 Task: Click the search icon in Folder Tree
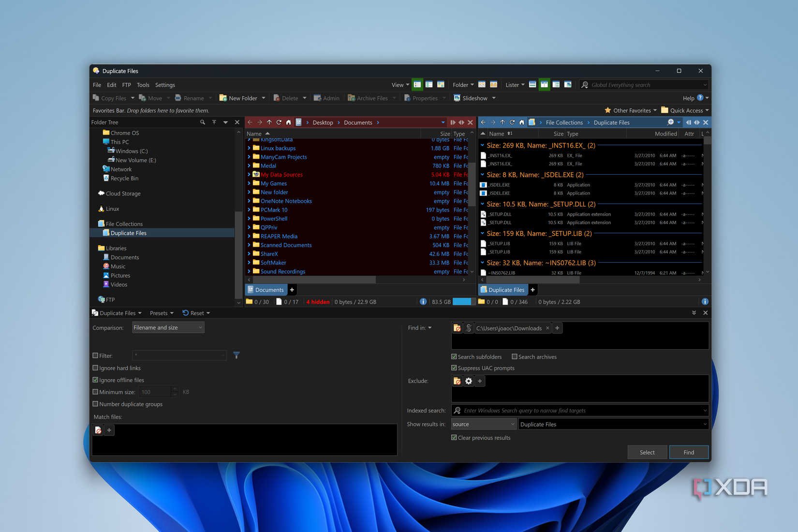(203, 122)
